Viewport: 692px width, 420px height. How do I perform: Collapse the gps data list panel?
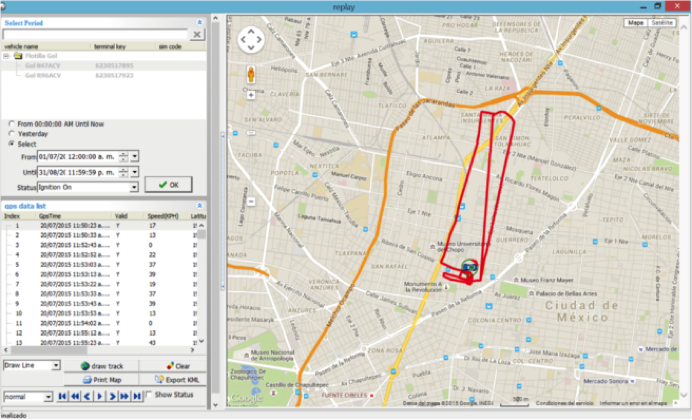(x=199, y=206)
